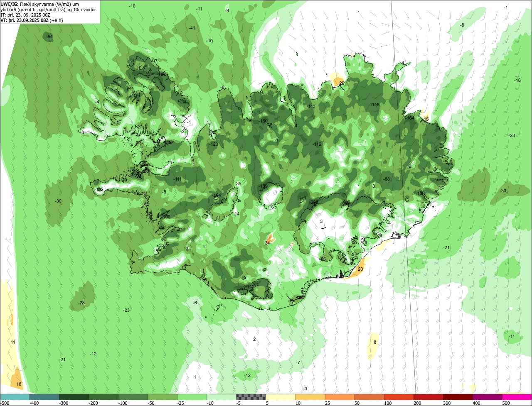Click the map value '-111'
The height and width of the screenshot is (406, 532).
pyautogui.click(x=177, y=179)
